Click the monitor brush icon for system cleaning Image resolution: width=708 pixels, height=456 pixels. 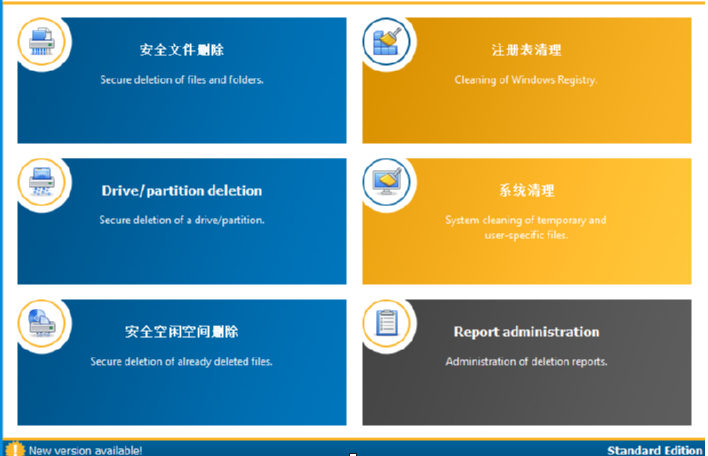(387, 182)
